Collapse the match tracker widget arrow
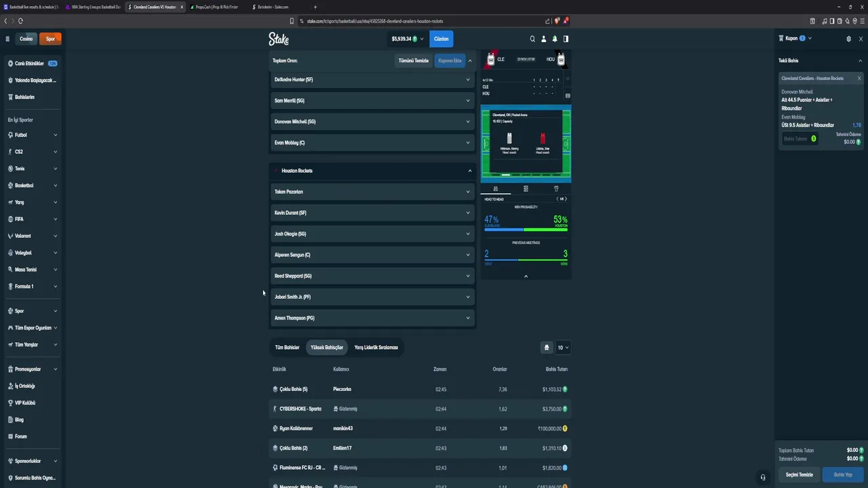Image resolution: width=868 pixels, height=488 pixels. 526,276
